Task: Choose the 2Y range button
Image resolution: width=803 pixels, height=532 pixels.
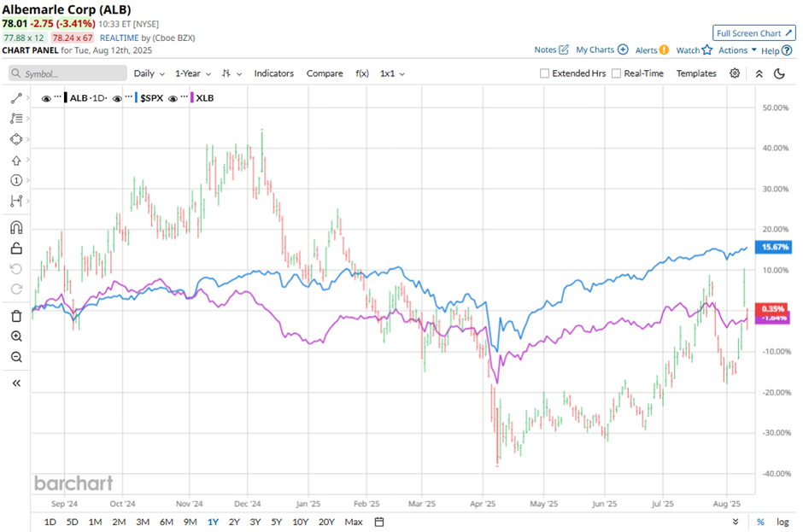Action: point(234,522)
